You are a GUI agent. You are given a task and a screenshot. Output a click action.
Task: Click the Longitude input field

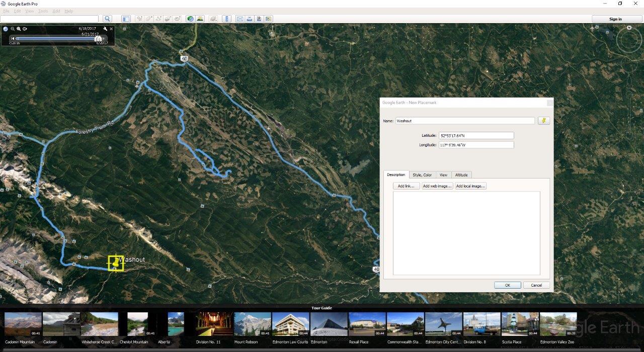[476, 145]
